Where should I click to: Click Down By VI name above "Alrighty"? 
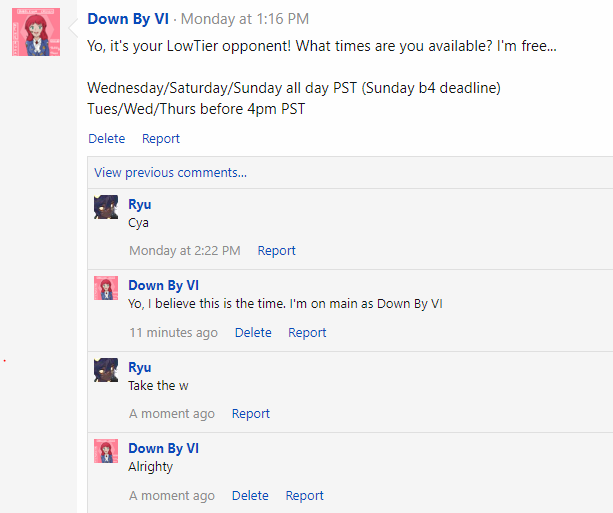pos(164,448)
